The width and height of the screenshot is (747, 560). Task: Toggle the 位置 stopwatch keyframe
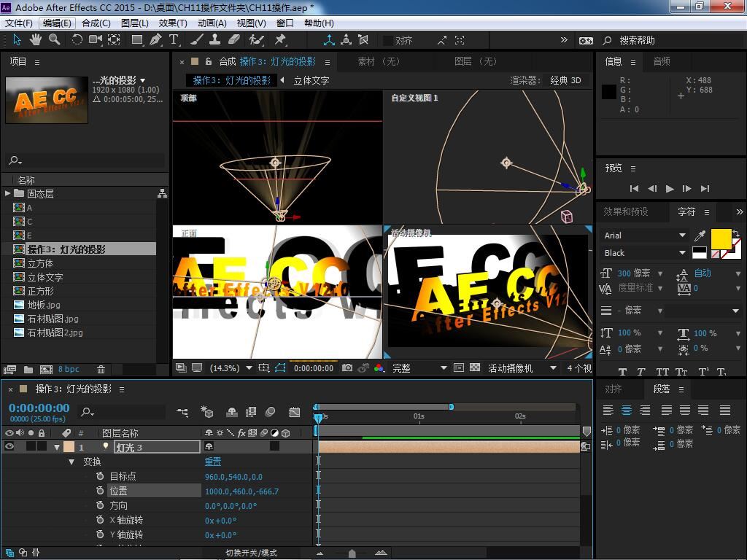[100, 491]
